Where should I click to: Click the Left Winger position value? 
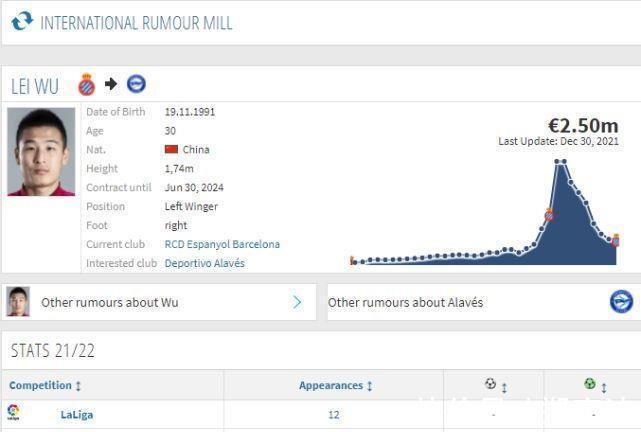[x=191, y=206]
